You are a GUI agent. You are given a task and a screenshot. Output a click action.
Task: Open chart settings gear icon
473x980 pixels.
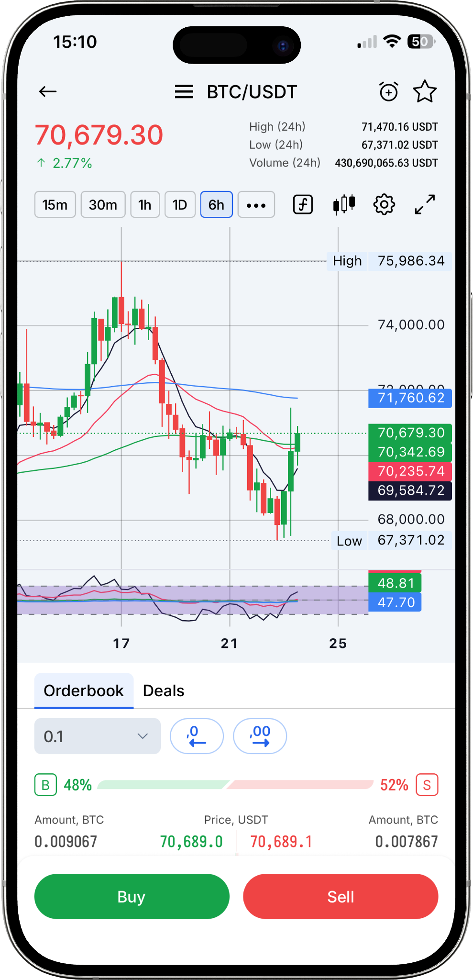click(384, 205)
